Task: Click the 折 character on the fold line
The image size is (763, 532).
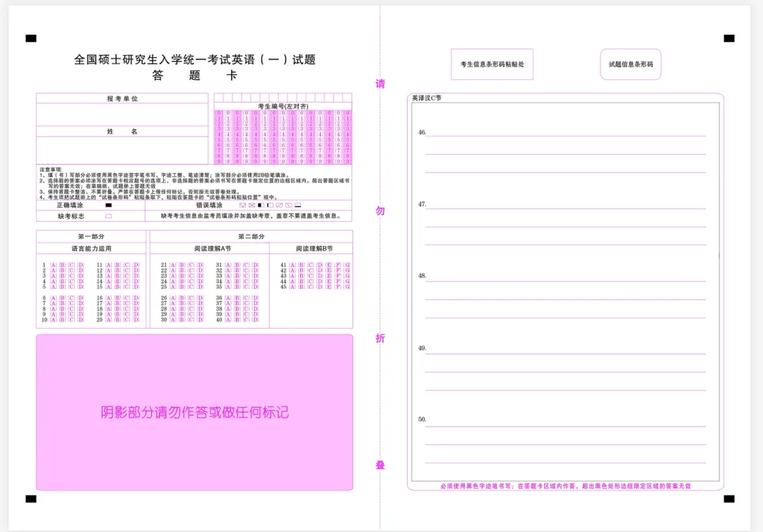Action: coord(380,338)
